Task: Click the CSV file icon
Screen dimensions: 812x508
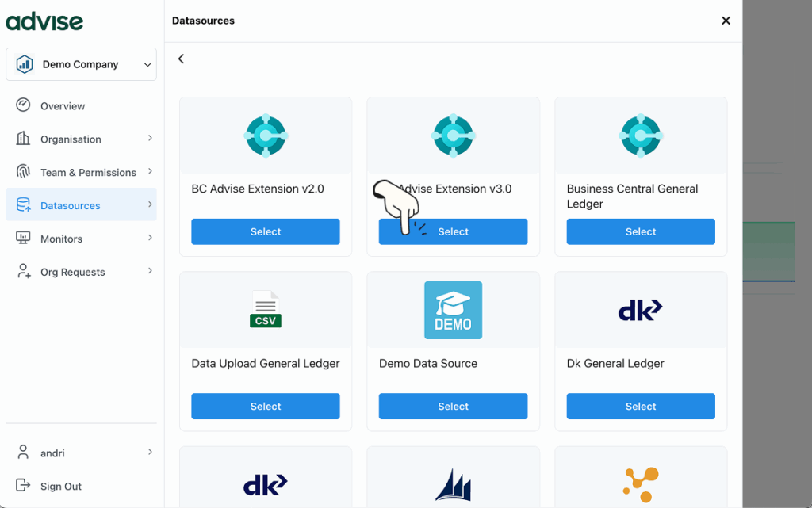Action: tap(266, 309)
